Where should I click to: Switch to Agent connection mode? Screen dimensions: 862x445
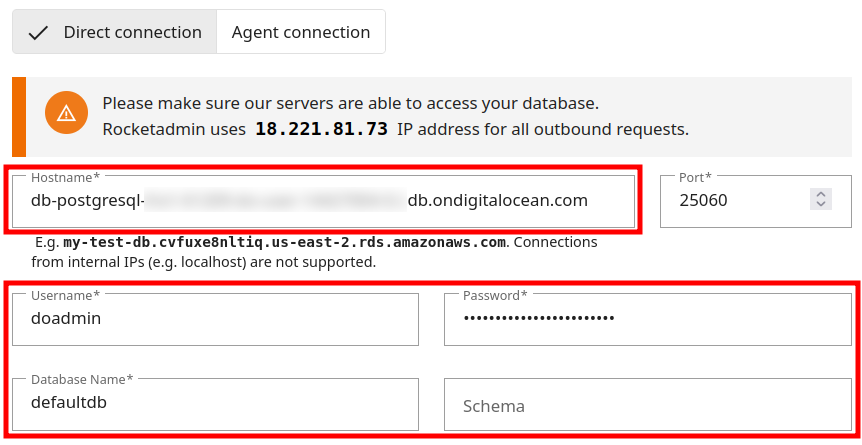[x=301, y=32]
